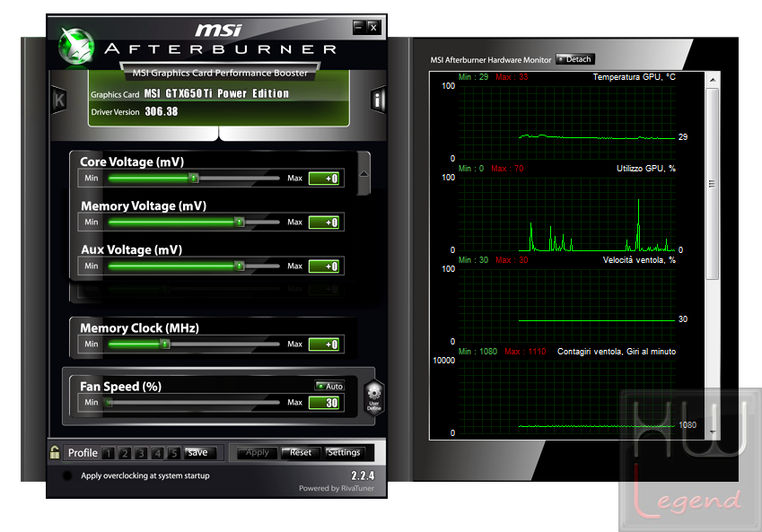This screenshot has width=762, height=532.
Task: Click the Aux Voltage slider handle
Action: click(x=239, y=266)
